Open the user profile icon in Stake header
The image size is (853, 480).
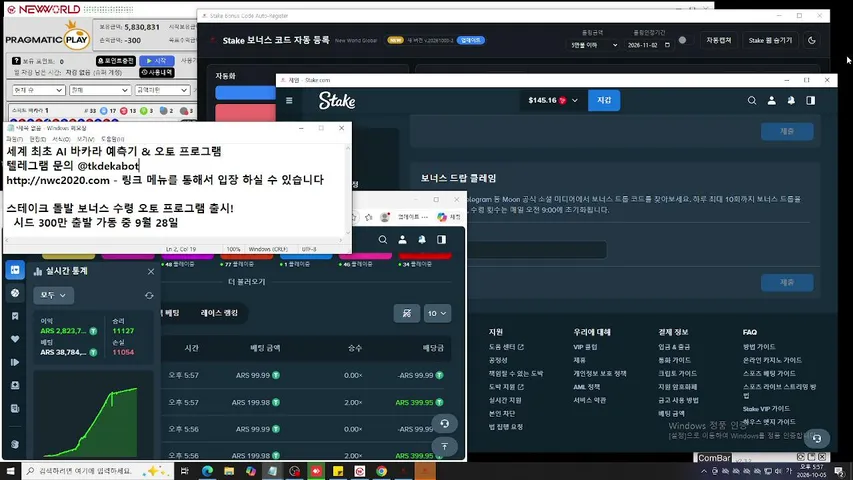coord(771,101)
